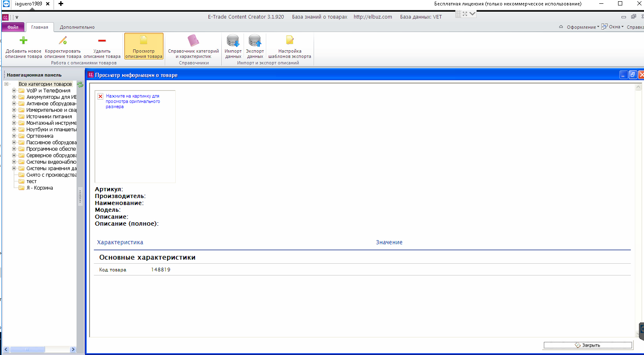Click the plus button to add a new session tab
Screen dimensions: 644x355
click(x=61, y=4)
